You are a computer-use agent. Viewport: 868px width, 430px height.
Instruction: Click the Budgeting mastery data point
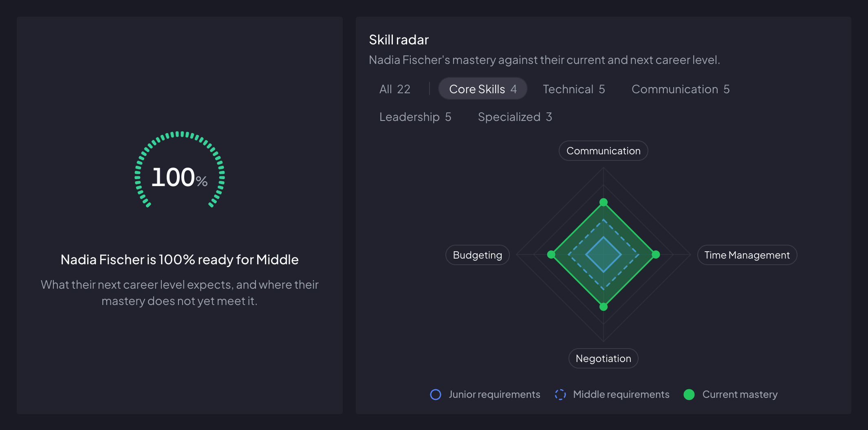(551, 254)
